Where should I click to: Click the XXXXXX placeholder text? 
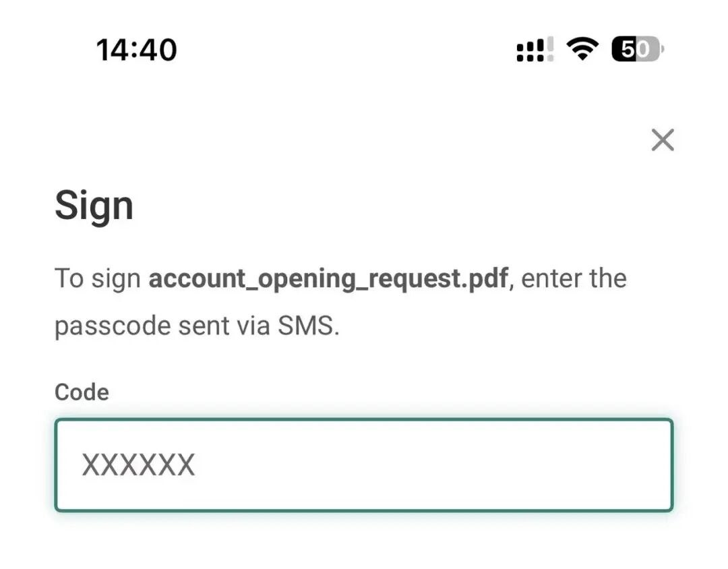138,465
